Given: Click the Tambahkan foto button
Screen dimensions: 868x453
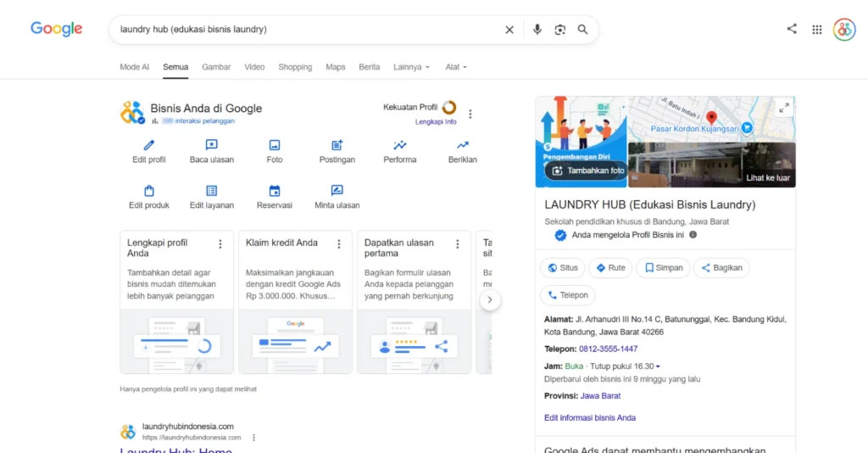Looking at the screenshot, I should coord(588,171).
